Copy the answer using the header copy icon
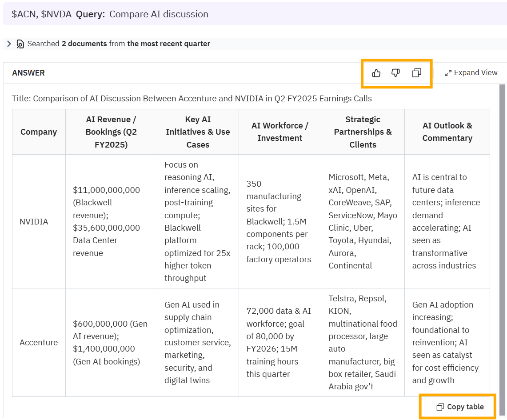Image resolution: width=507 pixels, height=420 pixels. tap(416, 73)
